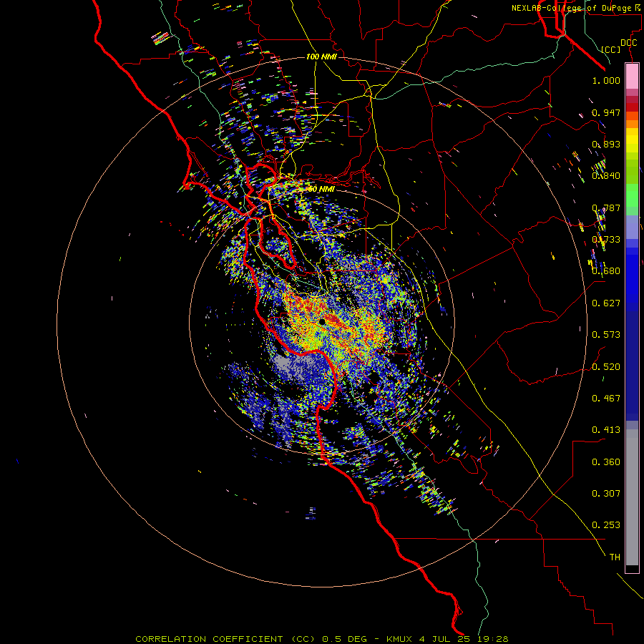Image resolution: width=644 pixels, height=644 pixels.
Task: Select the 0.467 scale value
Action: coord(606,398)
